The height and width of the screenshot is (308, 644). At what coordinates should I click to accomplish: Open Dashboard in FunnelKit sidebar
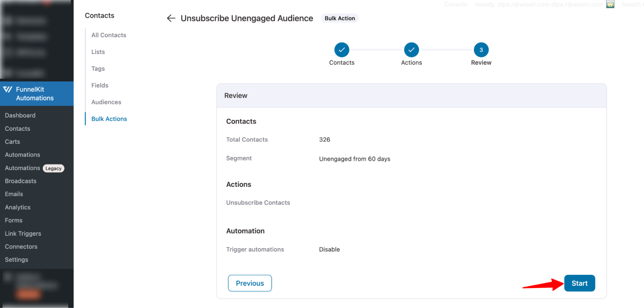click(x=20, y=115)
